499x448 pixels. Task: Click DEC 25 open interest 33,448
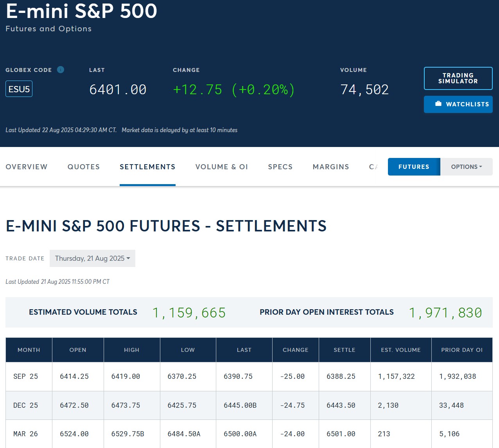pos(451,405)
